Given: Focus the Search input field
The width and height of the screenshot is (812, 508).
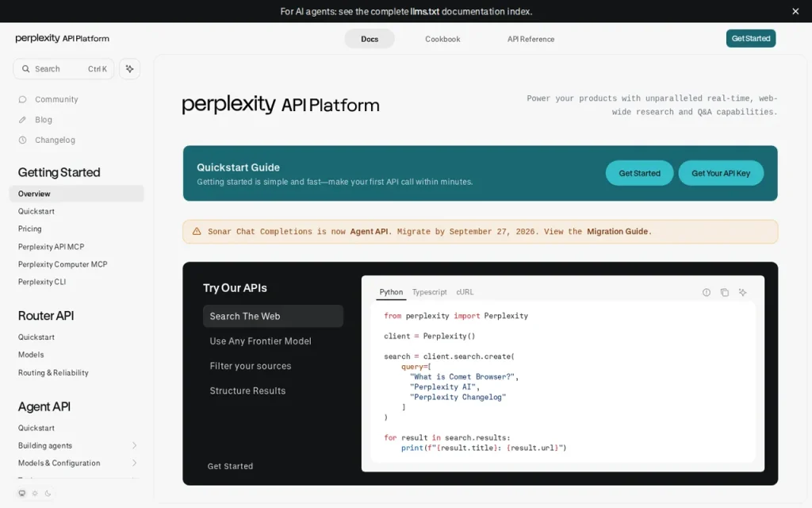Looking at the screenshot, I should 63,69.
